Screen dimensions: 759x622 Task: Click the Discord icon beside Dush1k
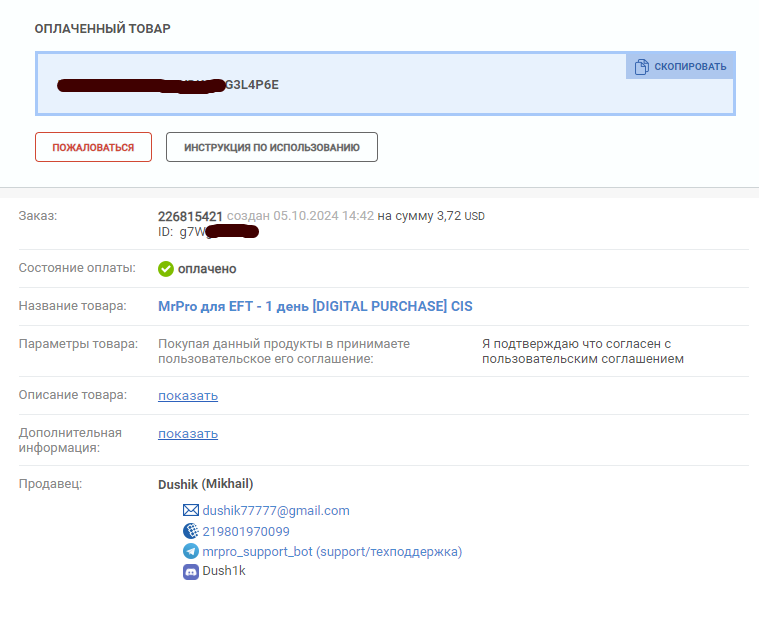click(x=191, y=572)
